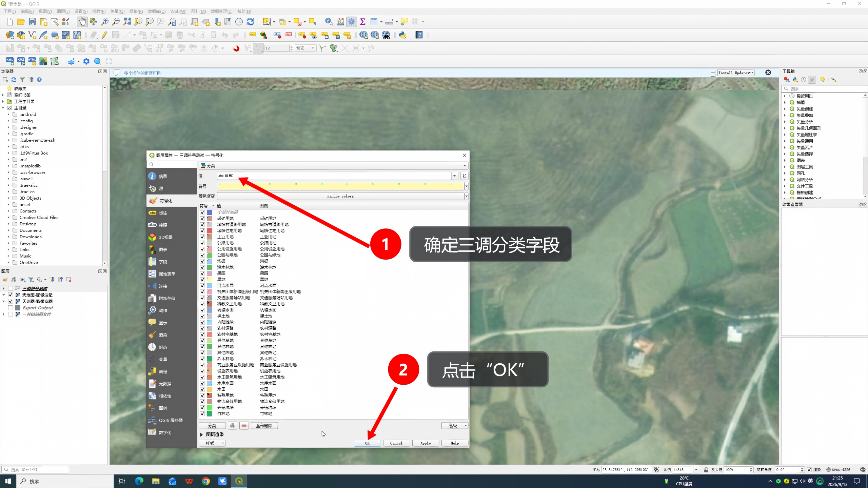Select the Pan Map hand tool
This screenshot has height=488, width=868.
(x=82, y=22)
